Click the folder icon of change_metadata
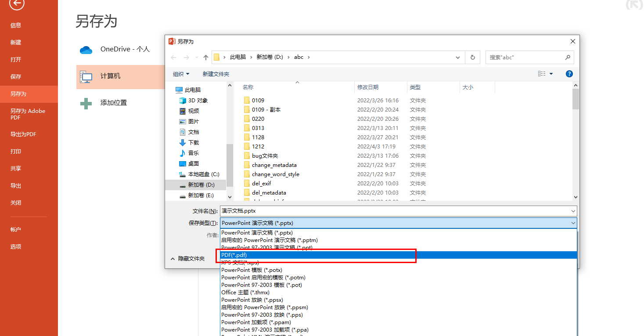 [x=247, y=165]
